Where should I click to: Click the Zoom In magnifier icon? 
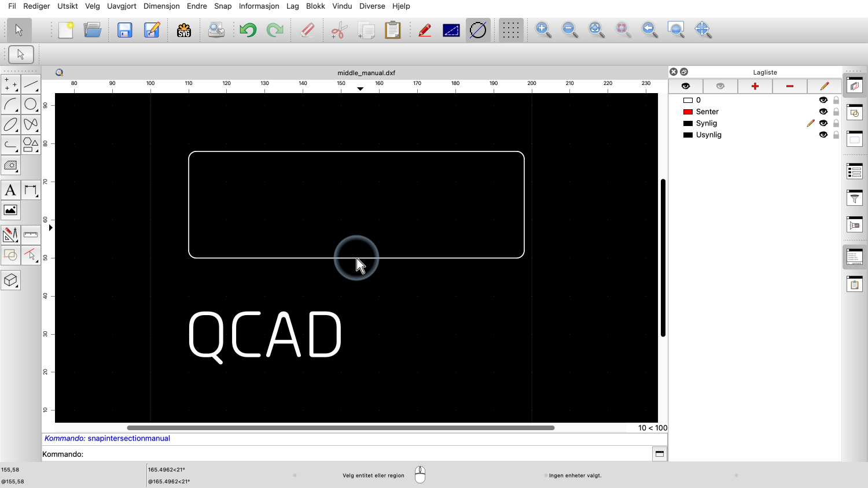click(543, 30)
